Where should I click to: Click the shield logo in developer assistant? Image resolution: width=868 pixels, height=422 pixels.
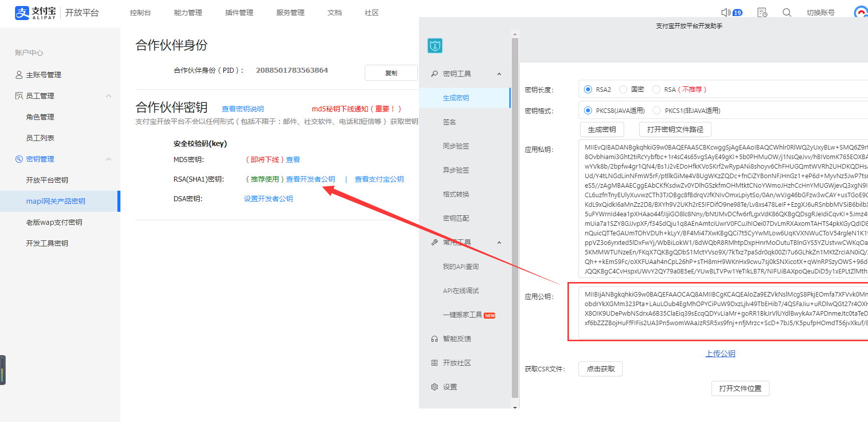435,46
